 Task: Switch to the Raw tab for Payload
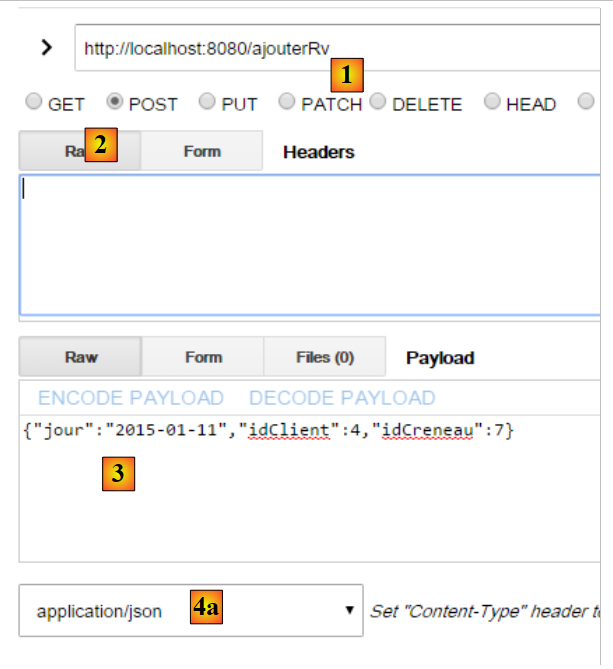(80, 357)
